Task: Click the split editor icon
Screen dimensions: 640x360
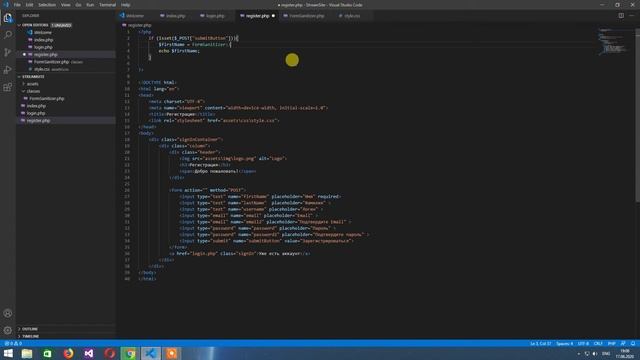Action: pyautogui.click(x=621, y=16)
